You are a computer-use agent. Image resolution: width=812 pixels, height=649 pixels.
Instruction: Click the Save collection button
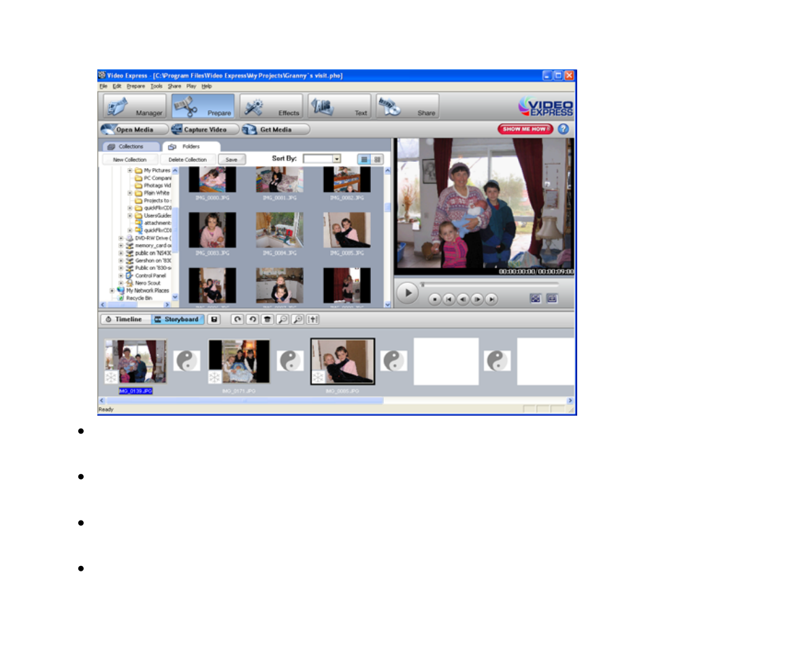(231, 159)
